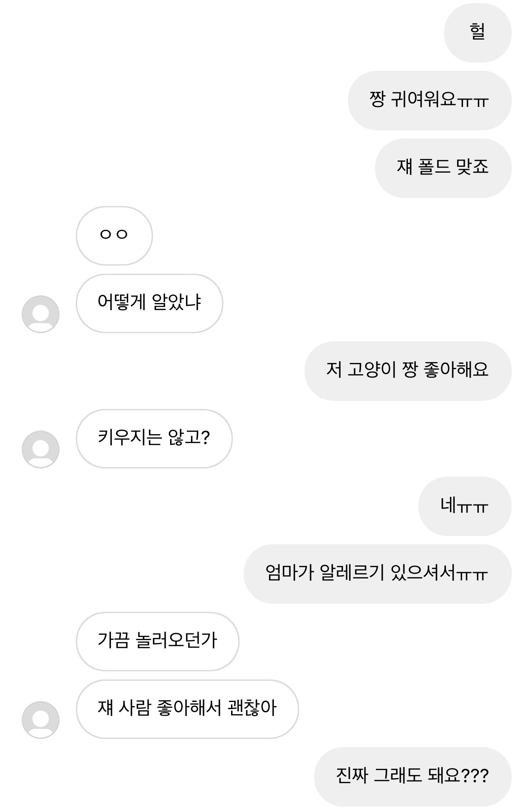Tap the "네ㅠㅠ" sent message

pos(464,506)
